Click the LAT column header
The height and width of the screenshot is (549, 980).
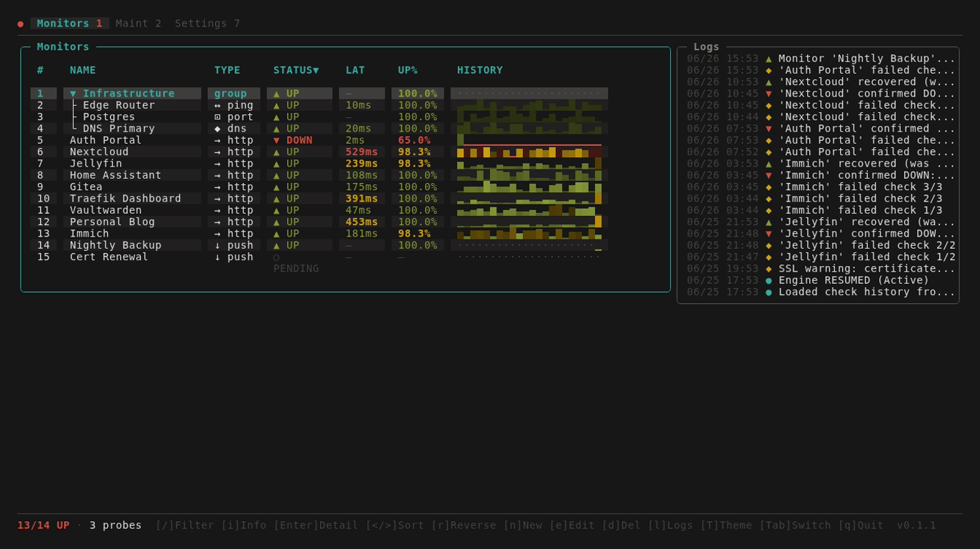[x=355, y=70]
